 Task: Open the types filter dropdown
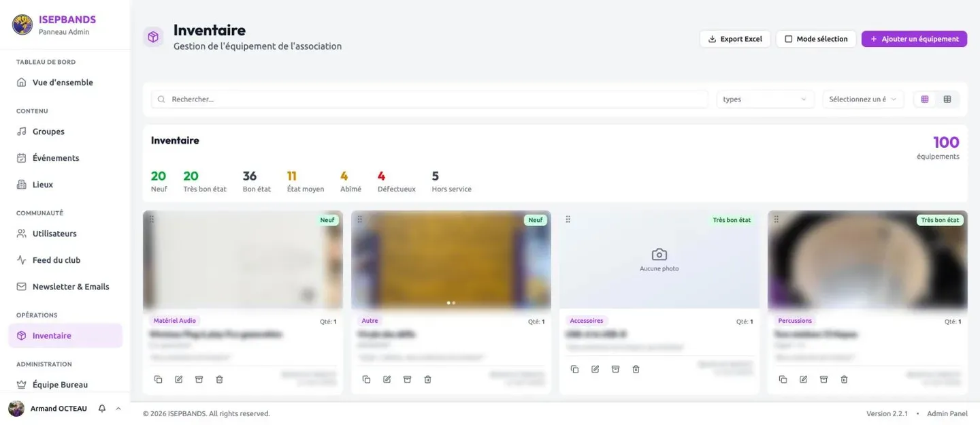[765, 99]
